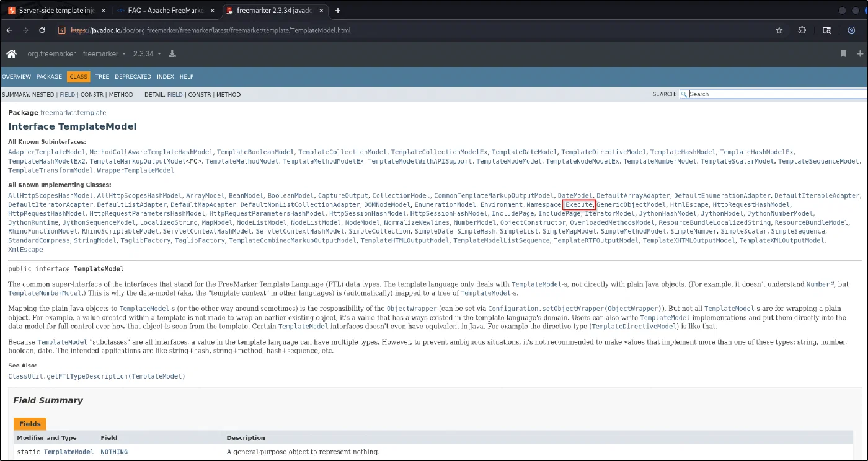Screen dimensions: 868x461
Task: Open the tab search icon
Action: point(826,30)
